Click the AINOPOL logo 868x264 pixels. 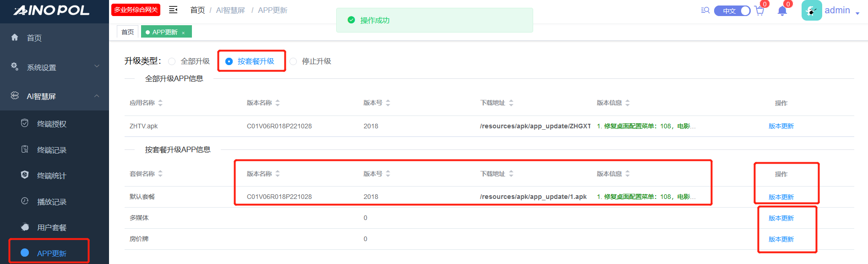51,11
